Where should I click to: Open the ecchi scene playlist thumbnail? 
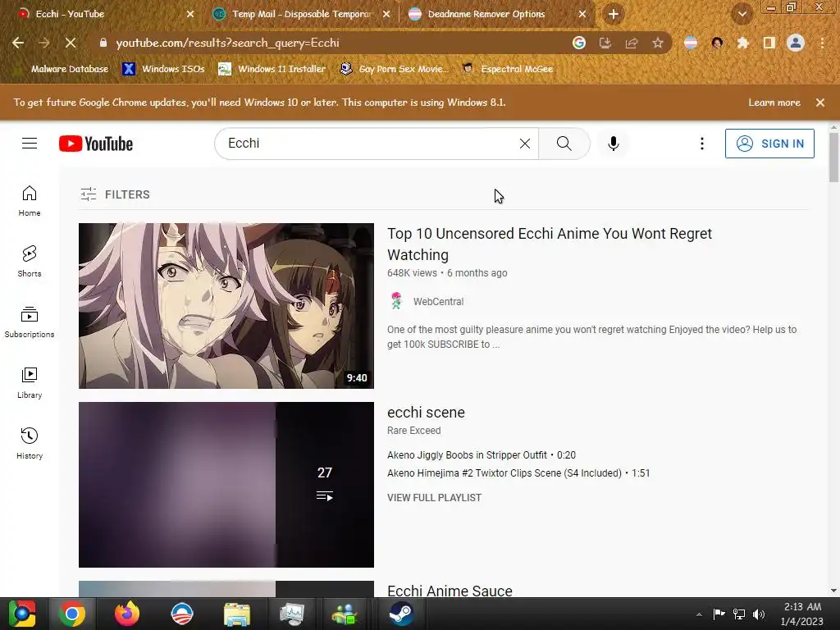[226, 485]
